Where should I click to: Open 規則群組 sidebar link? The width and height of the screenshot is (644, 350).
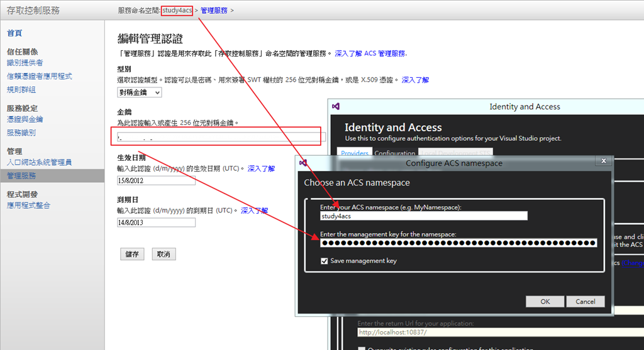point(21,89)
